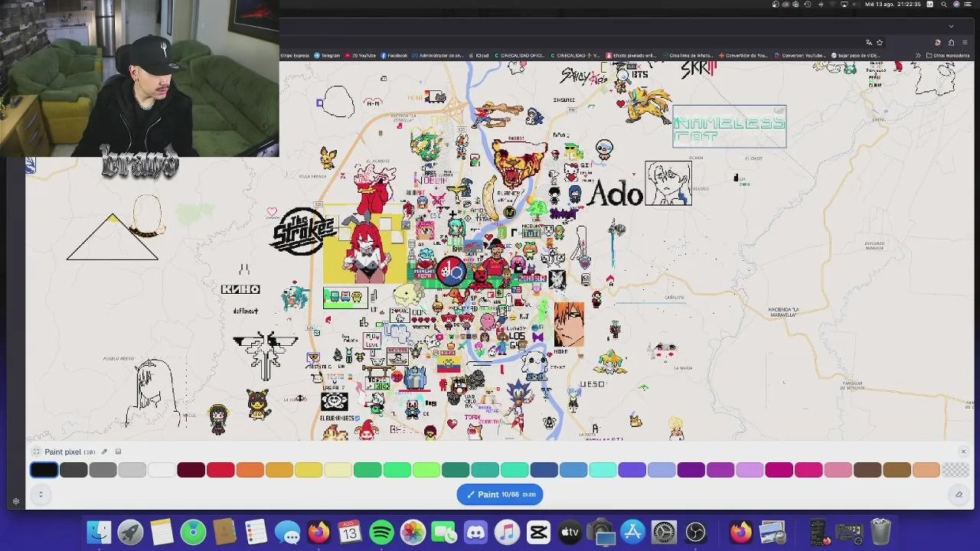Viewport: 980px width, 551px height.
Task: Close the paint pixel panel
Action: 963,452
